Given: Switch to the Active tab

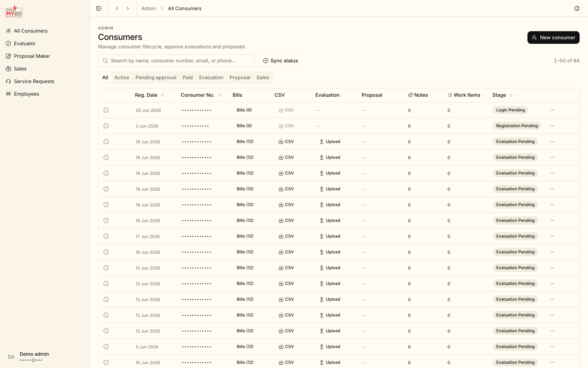Looking at the screenshot, I should [x=122, y=77].
